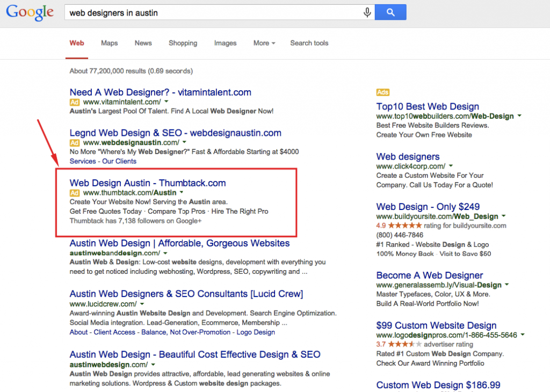Click the blue search magnifier button

point(390,12)
